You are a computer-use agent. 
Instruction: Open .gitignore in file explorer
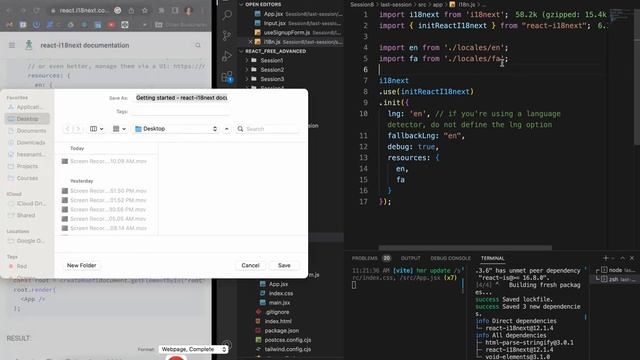coord(278,312)
